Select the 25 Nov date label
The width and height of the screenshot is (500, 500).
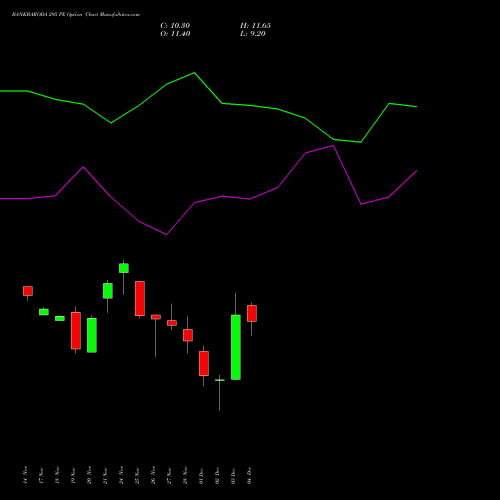pyautogui.click(x=137, y=475)
